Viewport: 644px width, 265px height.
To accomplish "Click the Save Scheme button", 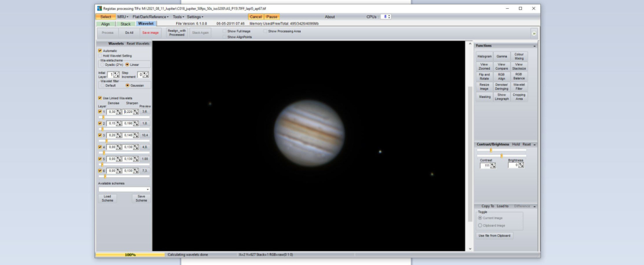I will point(142,198).
